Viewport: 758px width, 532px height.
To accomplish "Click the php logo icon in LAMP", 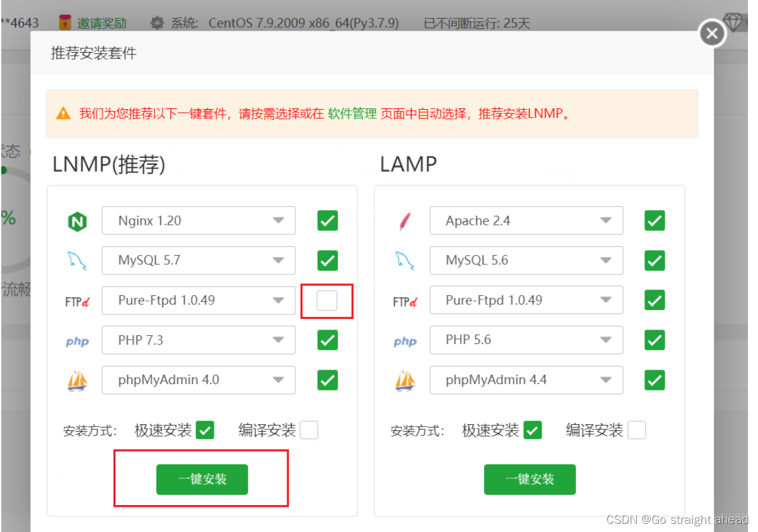I will (405, 342).
